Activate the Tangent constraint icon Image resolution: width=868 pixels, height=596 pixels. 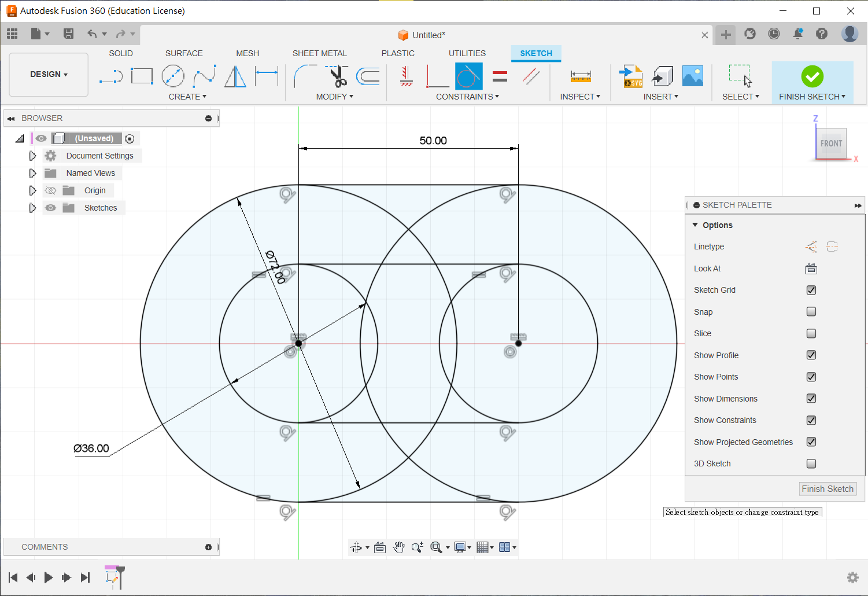click(468, 76)
